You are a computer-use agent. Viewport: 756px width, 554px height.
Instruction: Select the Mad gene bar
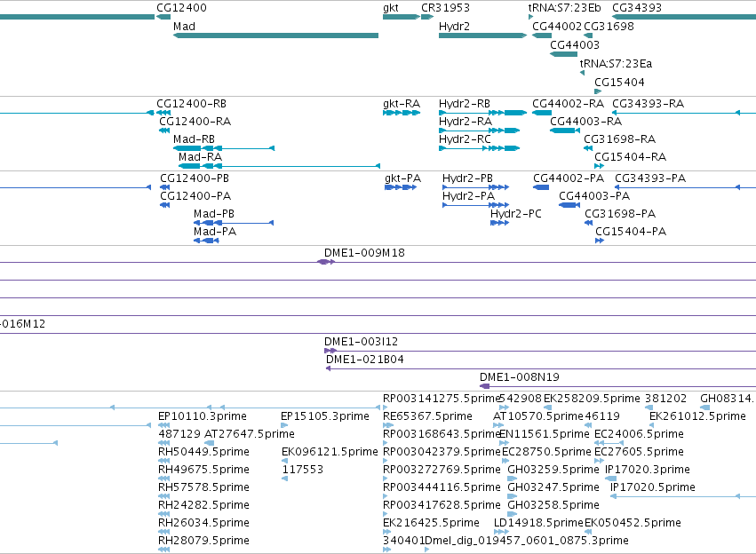[275, 36]
